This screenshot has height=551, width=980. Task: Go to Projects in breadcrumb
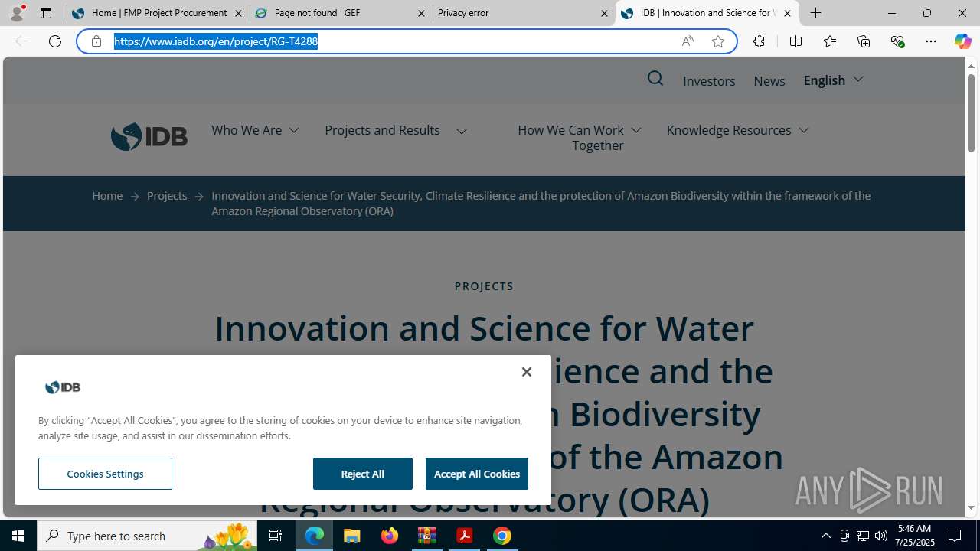(167, 196)
